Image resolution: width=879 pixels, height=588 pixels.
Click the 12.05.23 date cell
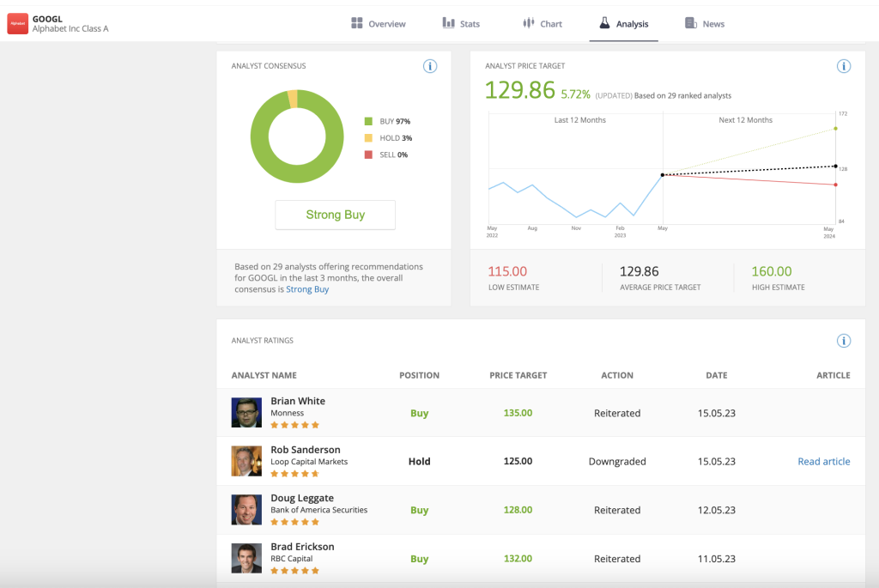point(717,510)
